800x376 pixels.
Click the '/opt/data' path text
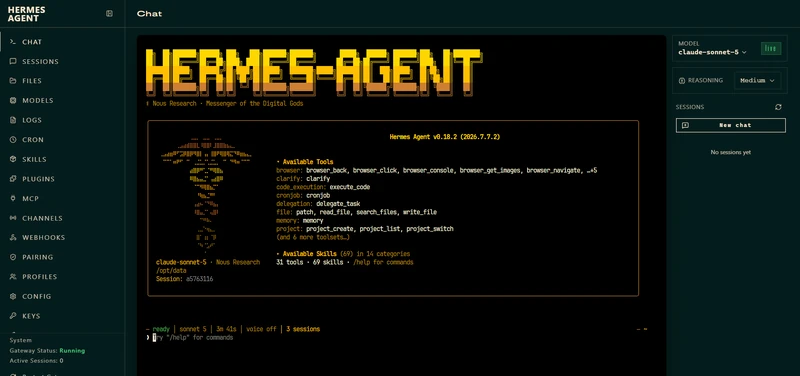coord(171,270)
